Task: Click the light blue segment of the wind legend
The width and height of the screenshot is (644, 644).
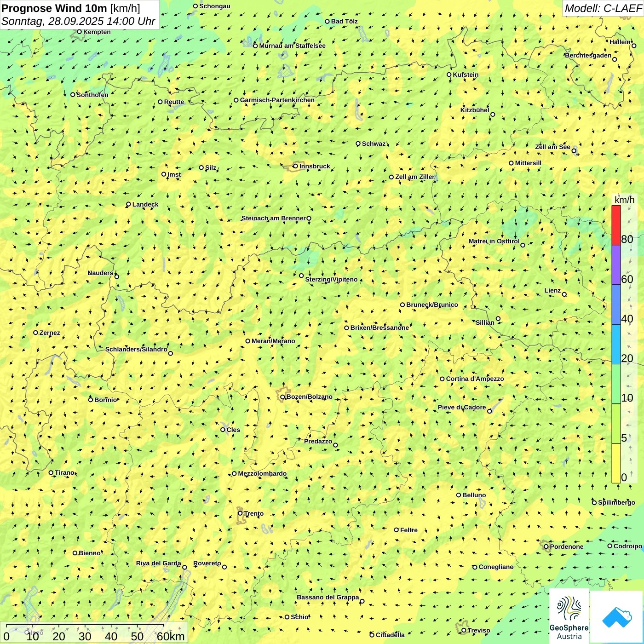Action: point(616,345)
